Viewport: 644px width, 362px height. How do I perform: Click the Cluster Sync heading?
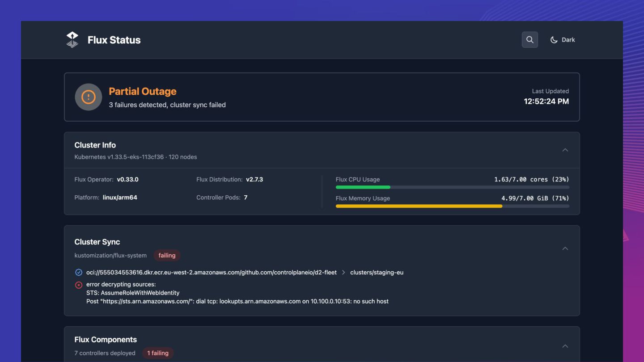point(97,242)
